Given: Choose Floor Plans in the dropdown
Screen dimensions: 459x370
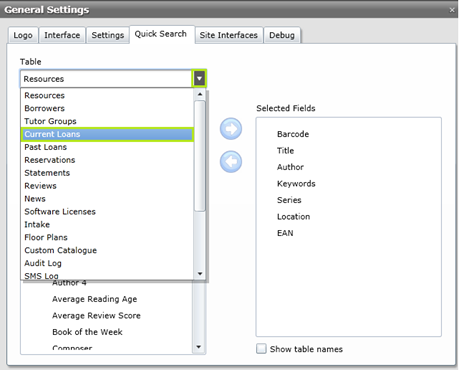Looking at the screenshot, I should click(x=107, y=237).
